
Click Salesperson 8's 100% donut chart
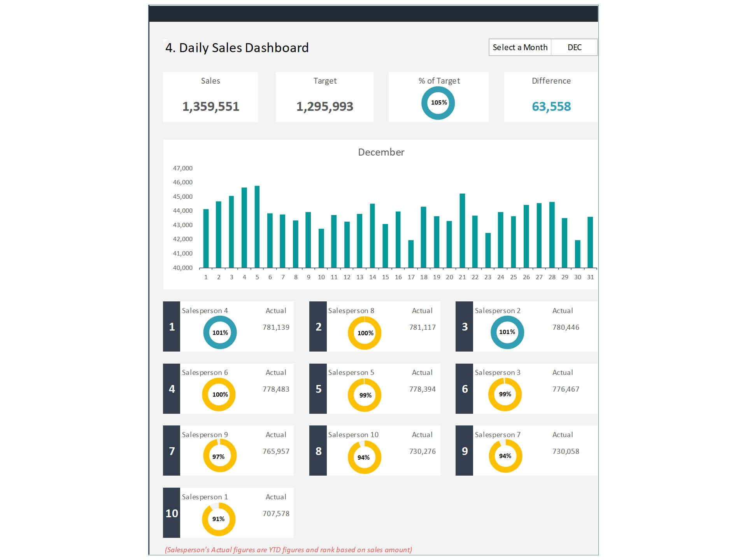pos(364,332)
